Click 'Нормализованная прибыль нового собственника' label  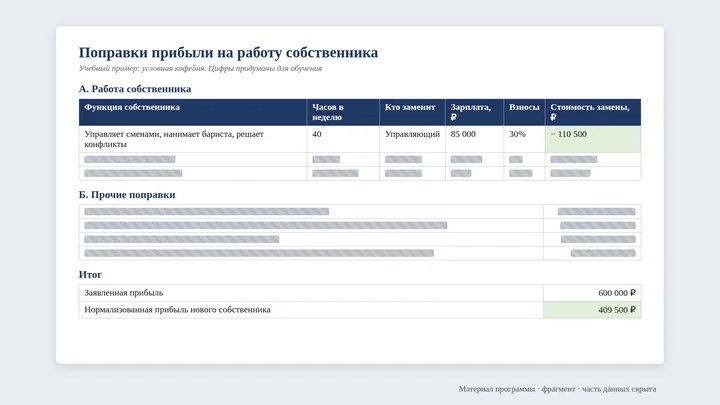click(x=177, y=310)
